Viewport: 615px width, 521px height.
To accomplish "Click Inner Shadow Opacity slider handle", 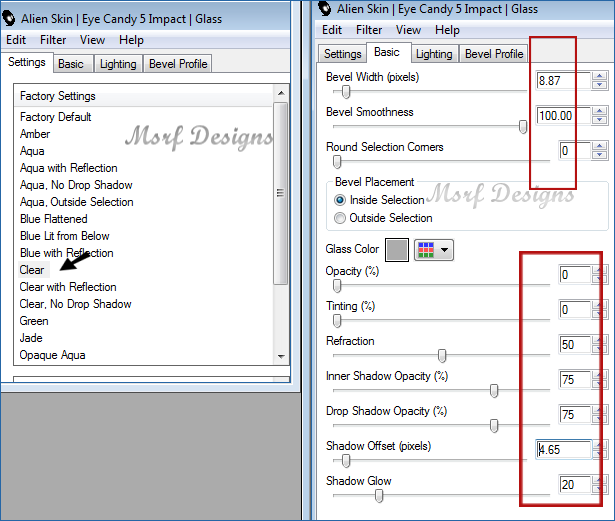I will coord(494,390).
